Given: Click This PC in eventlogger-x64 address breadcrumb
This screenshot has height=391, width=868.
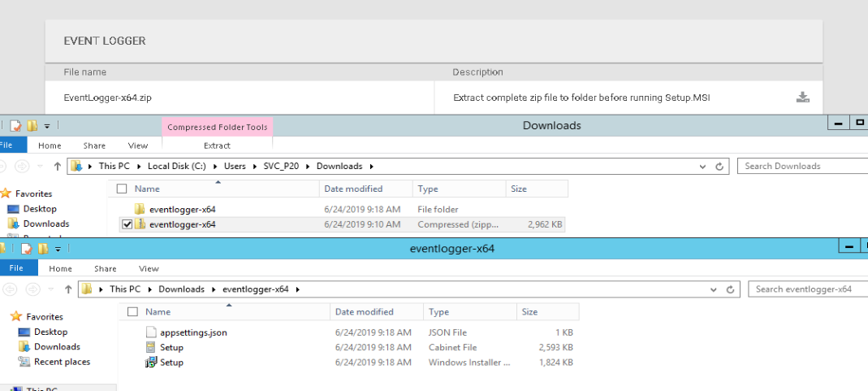Looking at the screenshot, I should tap(125, 289).
